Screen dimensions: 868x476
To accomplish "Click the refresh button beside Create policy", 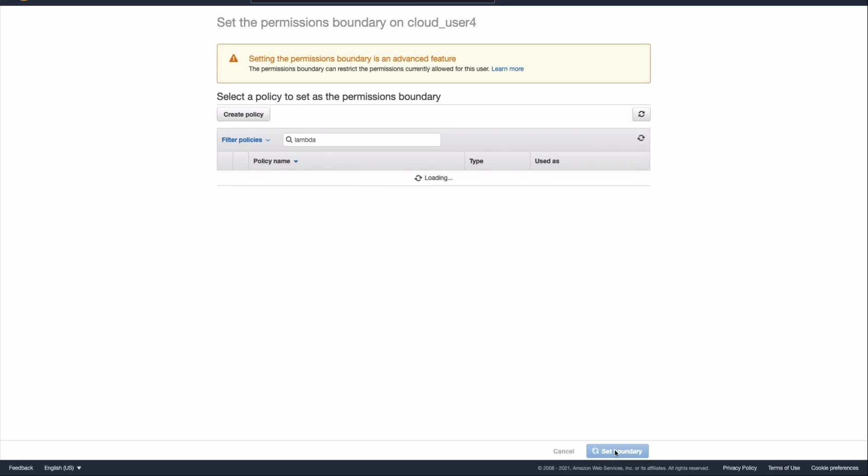I will click(x=641, y=114).
